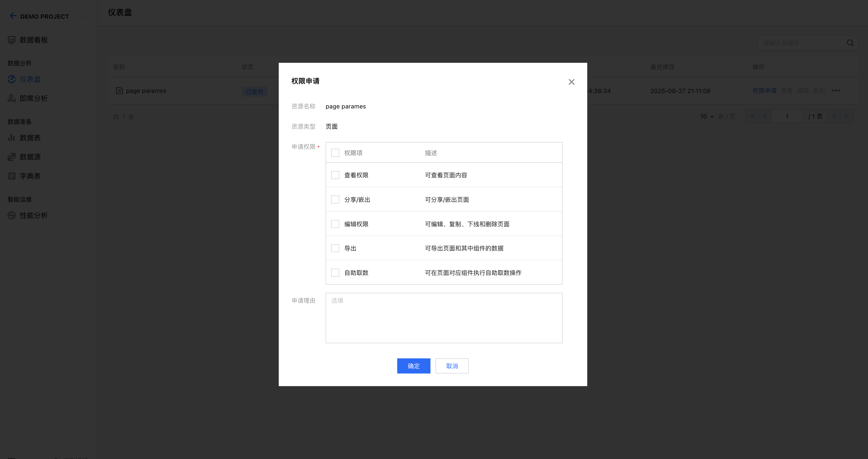This screenshot has width=868, height=459.
Task: Open the three-dots more actions menu
Action: click(835, 91)
